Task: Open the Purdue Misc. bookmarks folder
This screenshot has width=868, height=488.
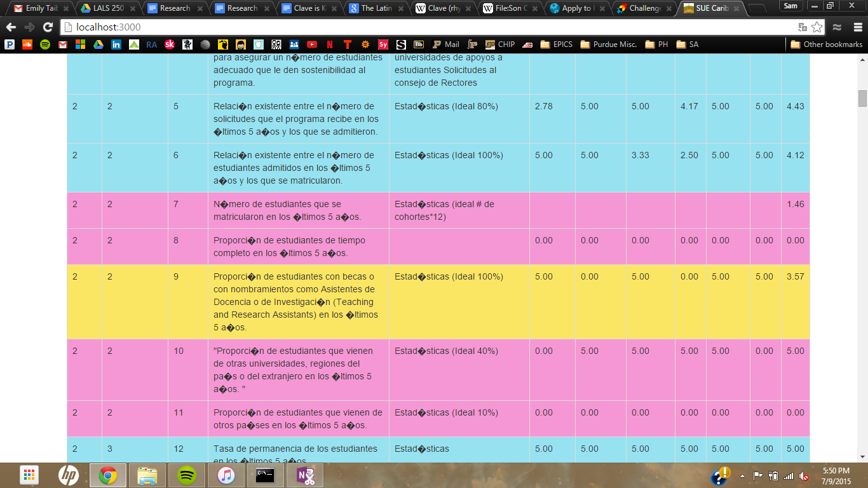Action: tap(609, 44)
